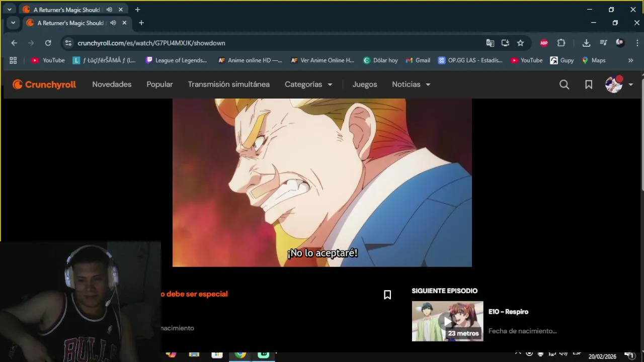The height and width of the screenshot is (362, 644).
Task: Open the Crunchyroll watchlist bookmark in header
Action: pyautogui.click(x=589, y=84)
